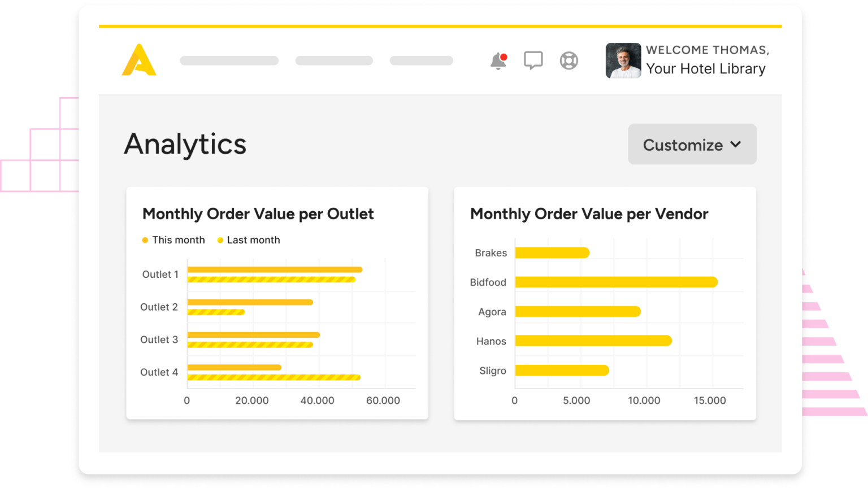Viewport: 868px width, 488px height.
Task: Select the third navigation menu item
Action: [x=421, y=60]
